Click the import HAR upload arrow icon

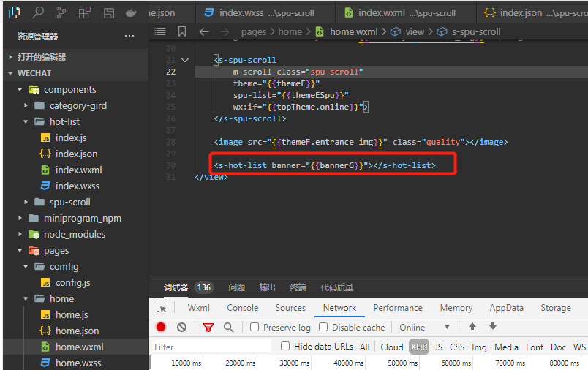(472, 327)
